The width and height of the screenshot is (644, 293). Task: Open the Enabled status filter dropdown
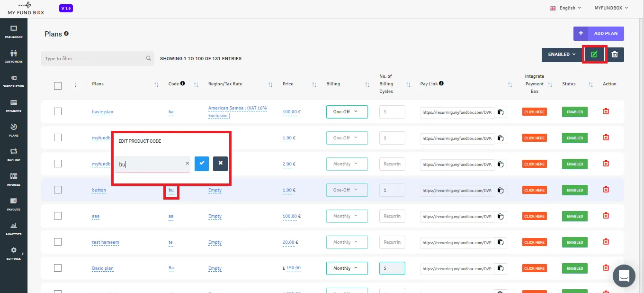pos(562,55)
